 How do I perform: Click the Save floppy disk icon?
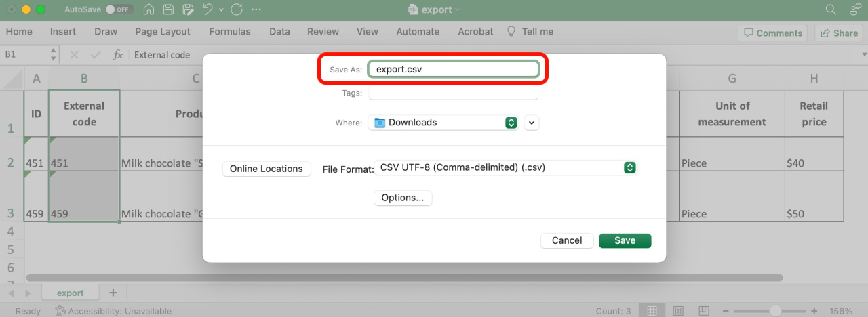(168, 9)
